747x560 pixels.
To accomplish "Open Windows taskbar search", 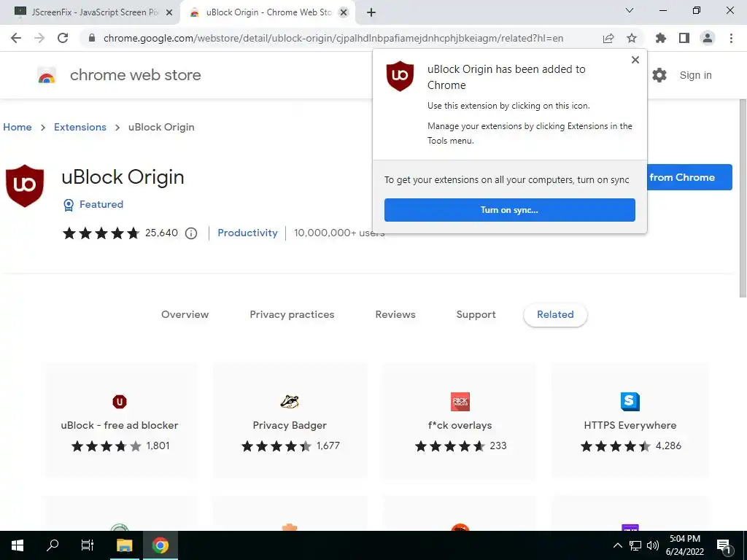I will [53, 545].
